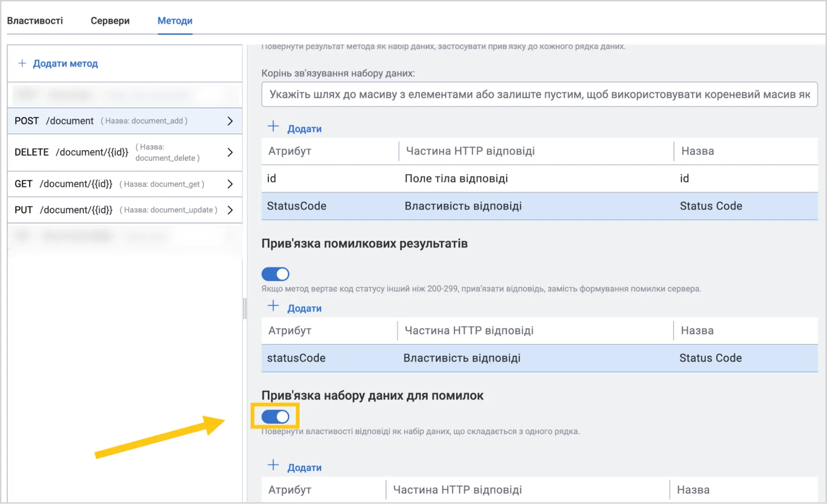Click the plus icon above the id attribute table
The image size is (827, 504).
273,126
